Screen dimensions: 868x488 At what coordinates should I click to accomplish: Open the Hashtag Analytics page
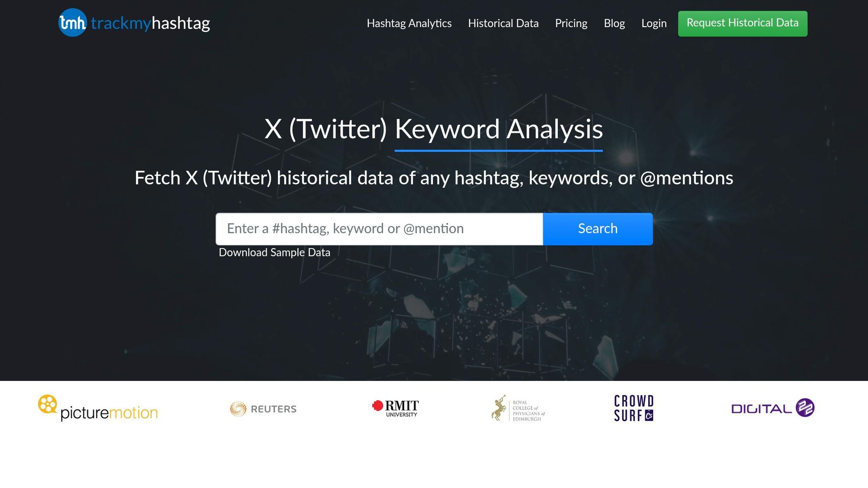pyautogui.click(x=409, y=23)
